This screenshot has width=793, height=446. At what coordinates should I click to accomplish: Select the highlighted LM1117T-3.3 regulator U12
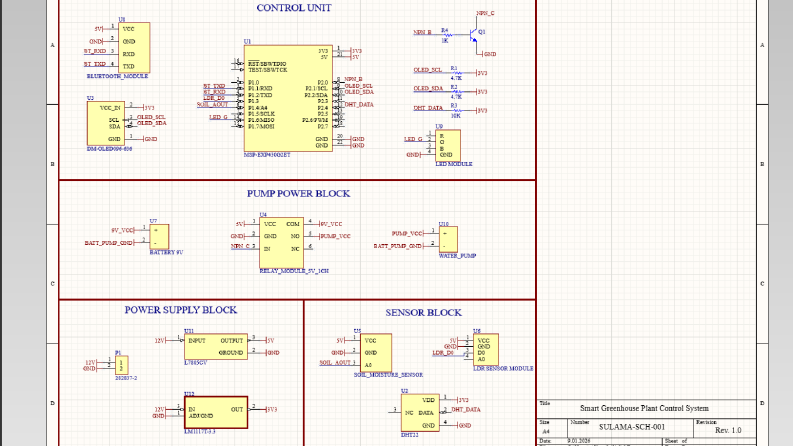216,412
